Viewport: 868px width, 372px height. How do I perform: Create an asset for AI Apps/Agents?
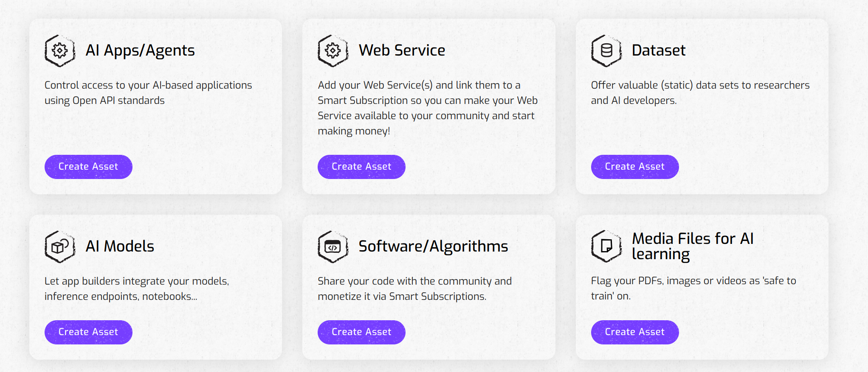tap(88, 167)
